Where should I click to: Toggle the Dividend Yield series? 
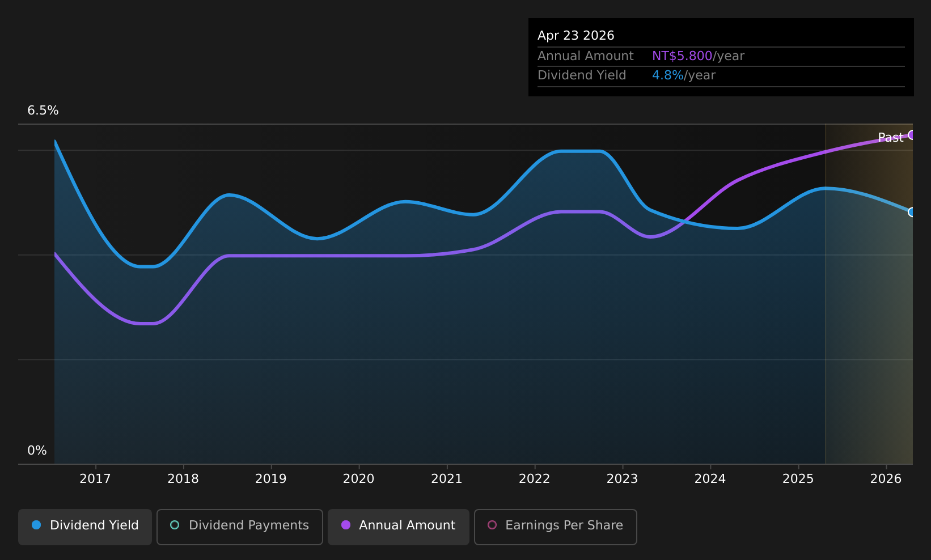point(85,527)
